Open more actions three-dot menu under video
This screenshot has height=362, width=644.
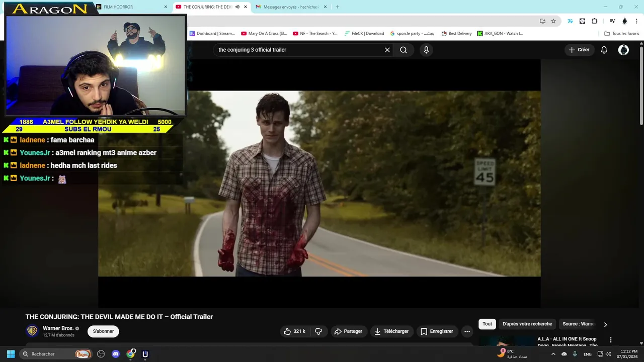point(467,331)
